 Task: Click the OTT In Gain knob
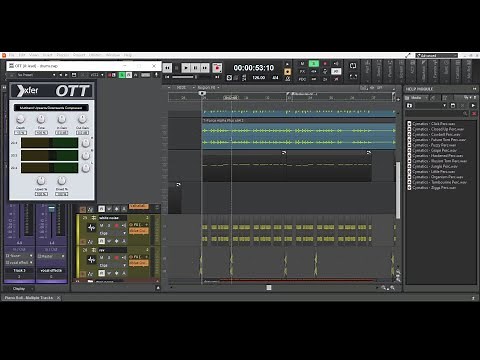[62, 119]
